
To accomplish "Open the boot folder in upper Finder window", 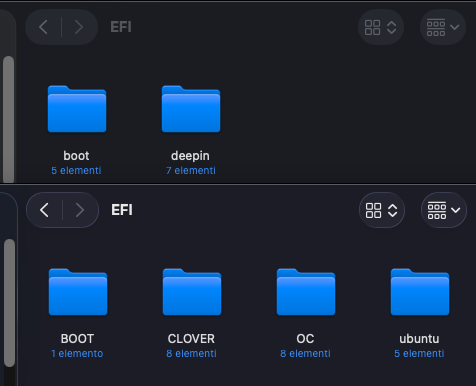I will coord(77,109).
